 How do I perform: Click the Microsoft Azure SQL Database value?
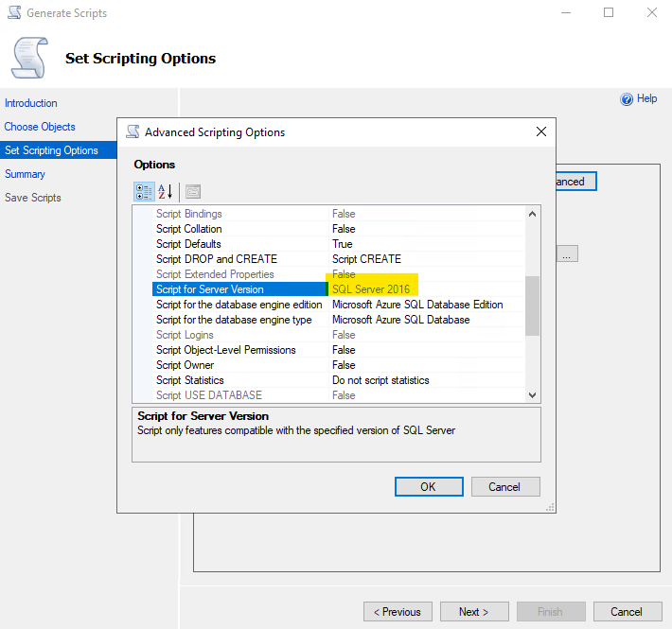(427, 320)
